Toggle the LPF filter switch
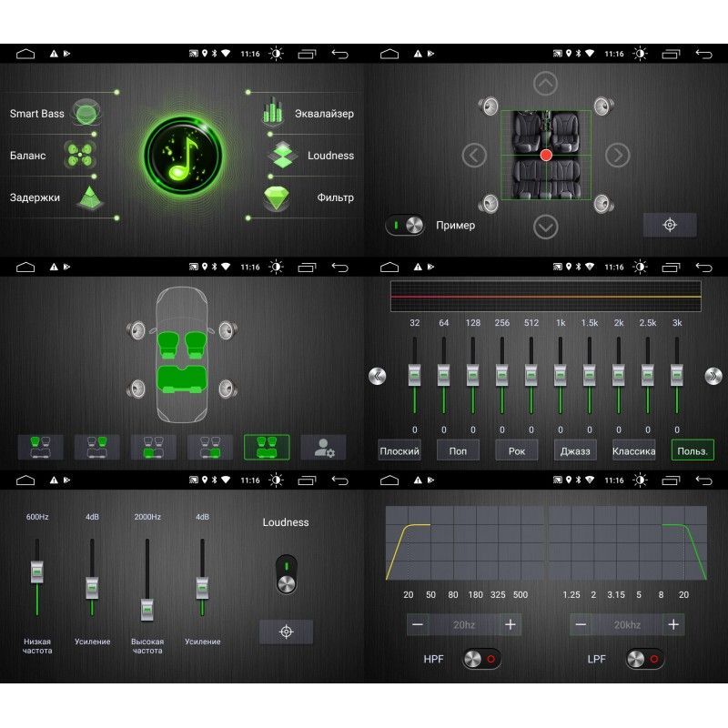The width and height of the screenshot is (728, 728). [644, 659]
